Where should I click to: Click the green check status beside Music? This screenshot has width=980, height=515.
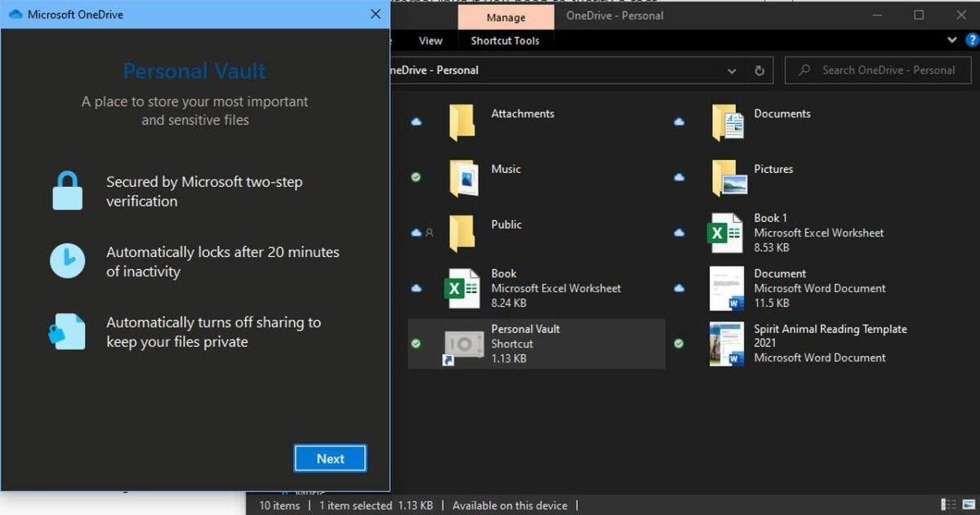pos(416,177)
